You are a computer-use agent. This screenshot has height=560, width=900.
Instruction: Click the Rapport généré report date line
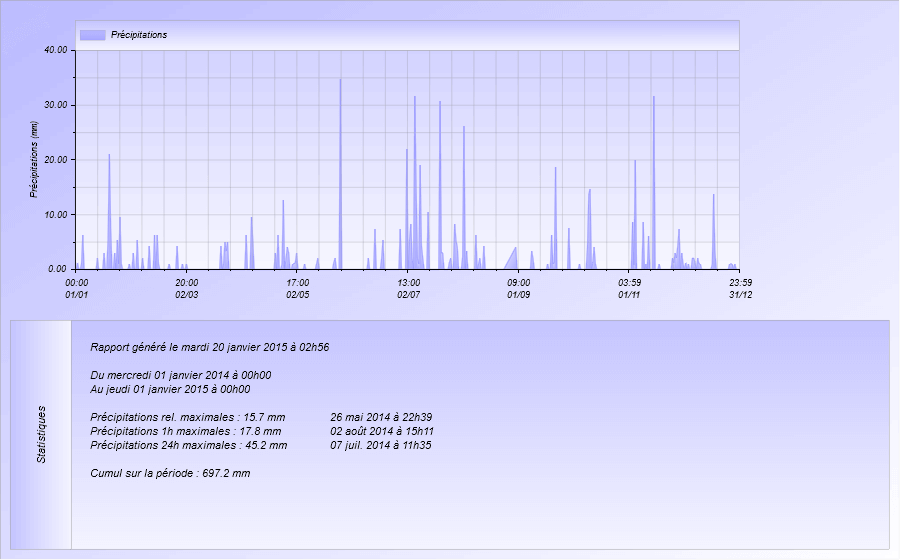point(210,348)
